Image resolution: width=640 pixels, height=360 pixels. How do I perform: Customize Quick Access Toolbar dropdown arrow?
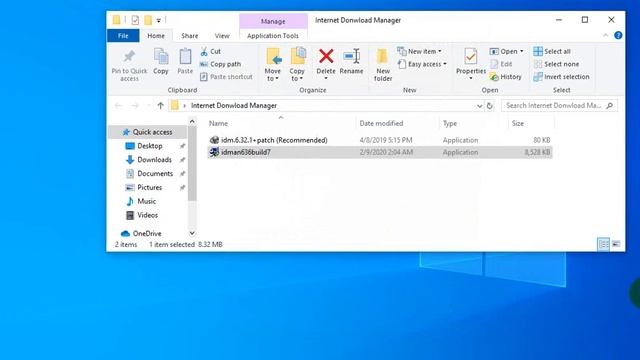pos(158,20)
